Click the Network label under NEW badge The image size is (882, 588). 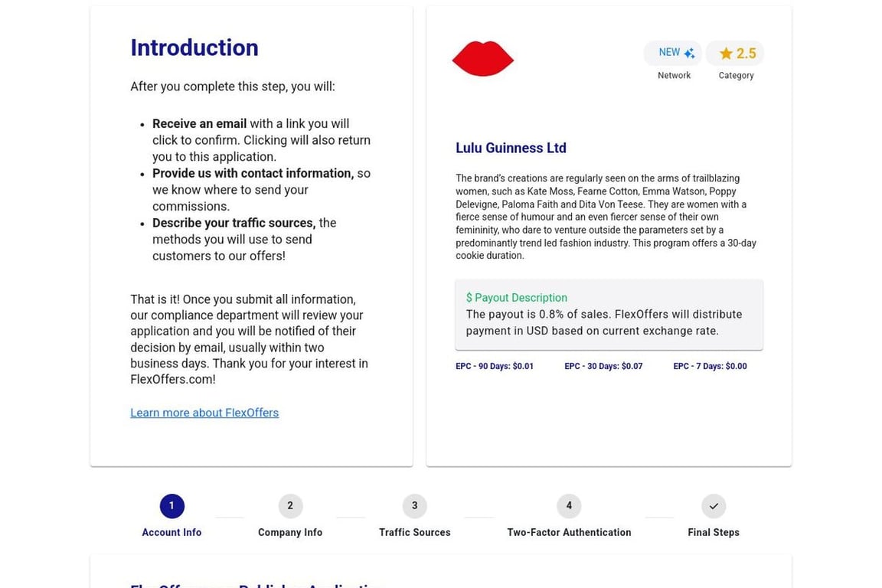674,75
